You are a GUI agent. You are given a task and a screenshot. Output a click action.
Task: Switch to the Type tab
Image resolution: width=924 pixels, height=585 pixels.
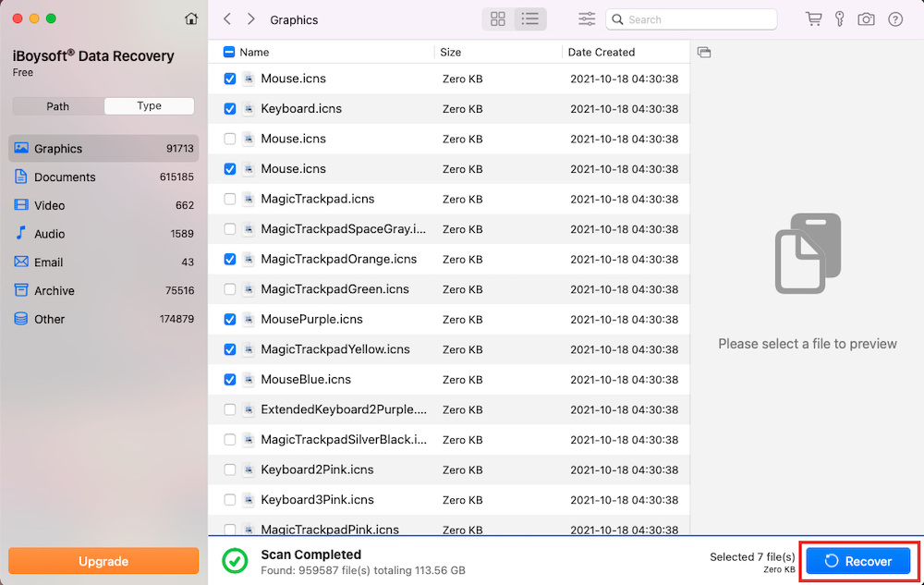149,106
